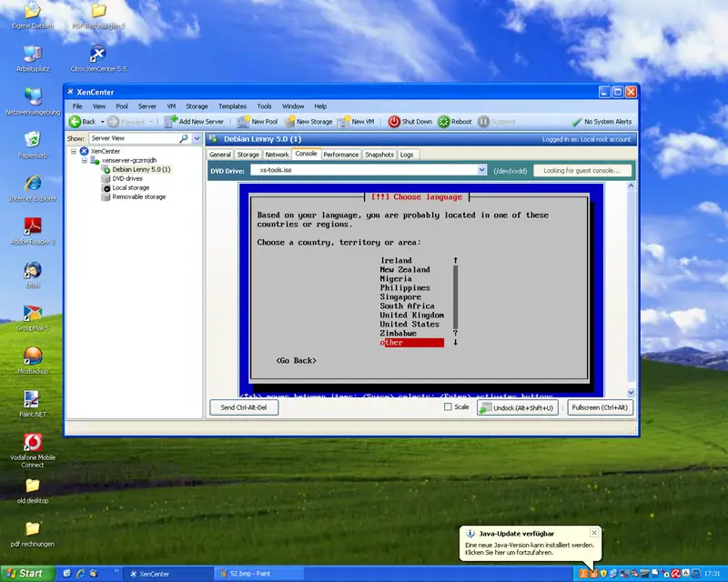Switch to the Performance tab
This screenshot has height=582, width=728.
341,155
